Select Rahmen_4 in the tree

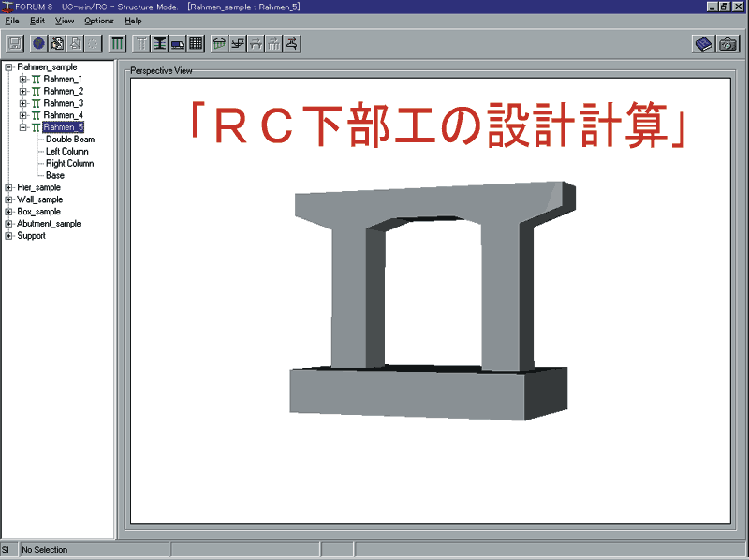[64, 114]
